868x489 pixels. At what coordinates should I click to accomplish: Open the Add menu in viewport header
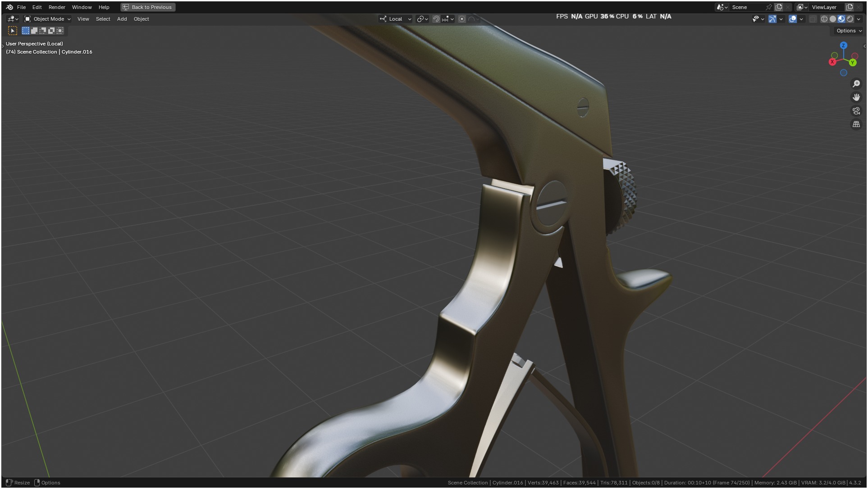point(122,19)
